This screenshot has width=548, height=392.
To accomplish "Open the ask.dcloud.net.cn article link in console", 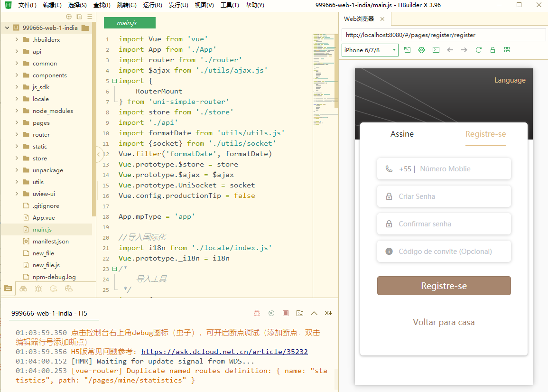I will 224,352.
